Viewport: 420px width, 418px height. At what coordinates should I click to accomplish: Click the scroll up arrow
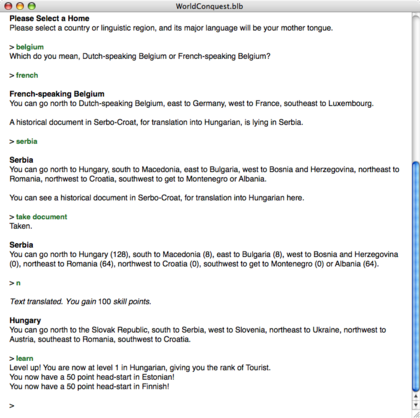click(x=416, y=396)
